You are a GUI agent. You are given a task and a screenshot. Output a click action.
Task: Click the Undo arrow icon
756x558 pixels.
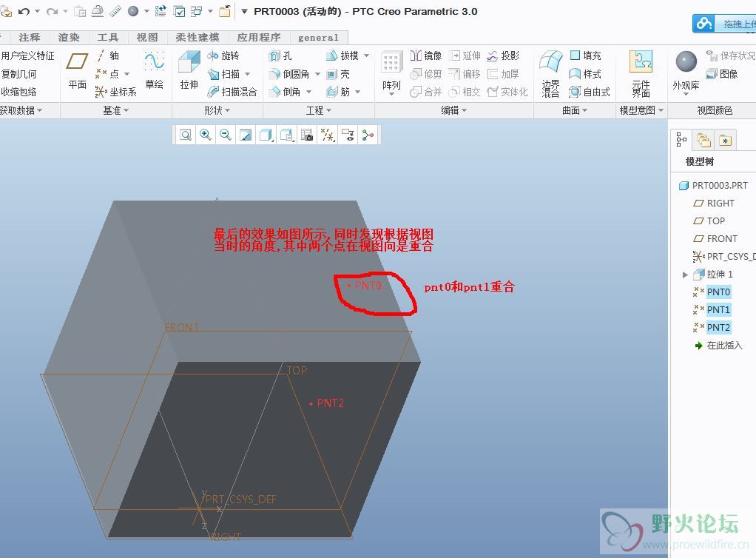24,12
